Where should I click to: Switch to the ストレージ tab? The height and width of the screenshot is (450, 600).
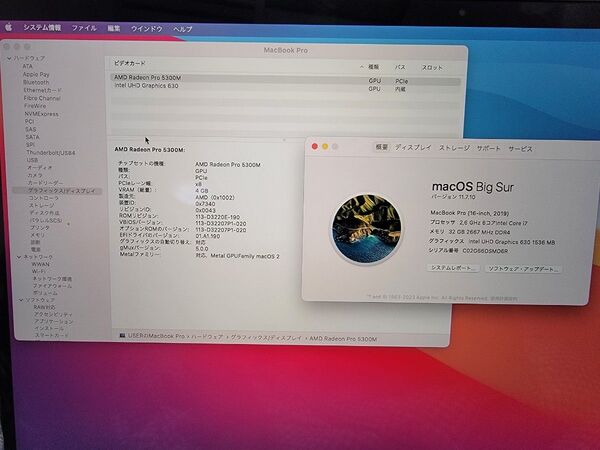coord(454,148)
